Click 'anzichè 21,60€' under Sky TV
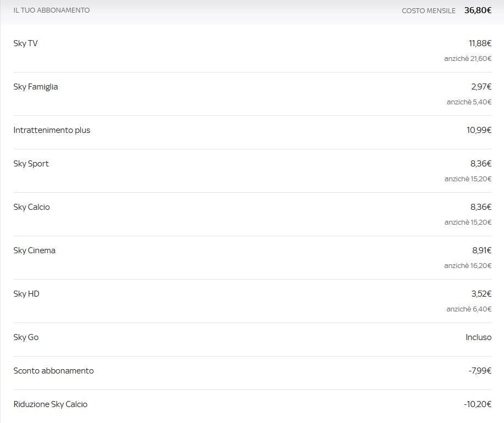The image size is (504, 423). tap(468, 58)
